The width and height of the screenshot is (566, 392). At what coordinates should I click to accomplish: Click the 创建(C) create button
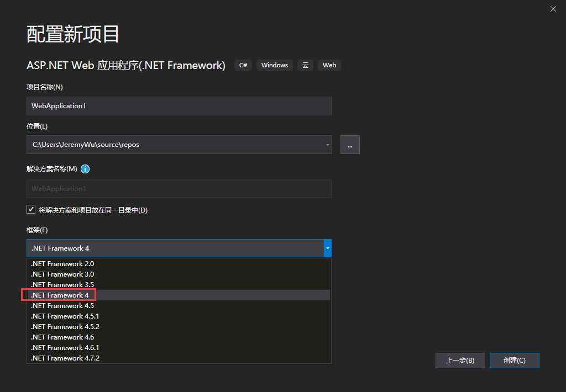515,361
